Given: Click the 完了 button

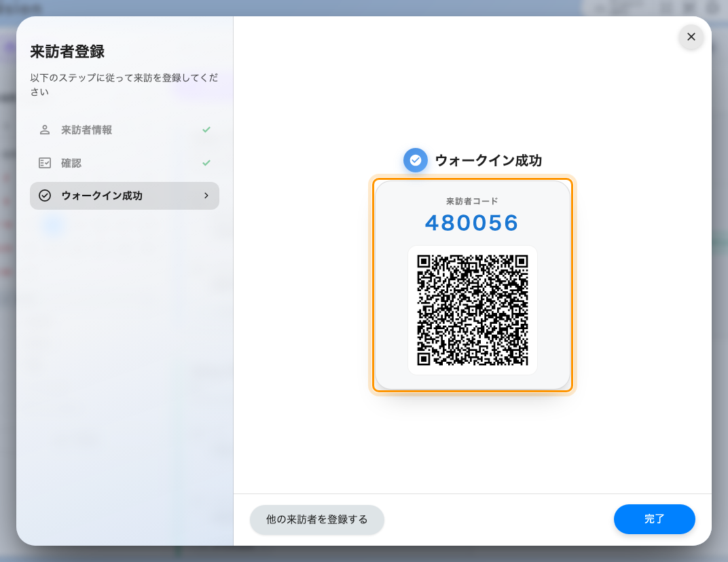Looking at the screenshot, I should 654,519.
